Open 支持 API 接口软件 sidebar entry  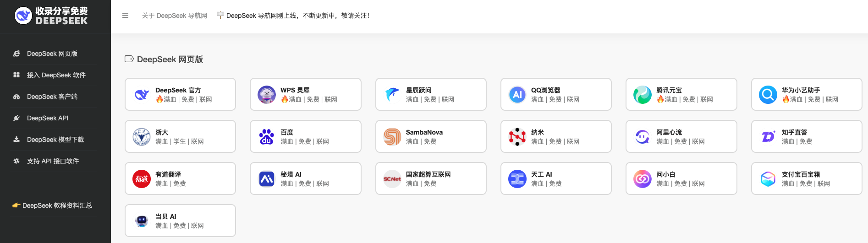coord(53,161)
